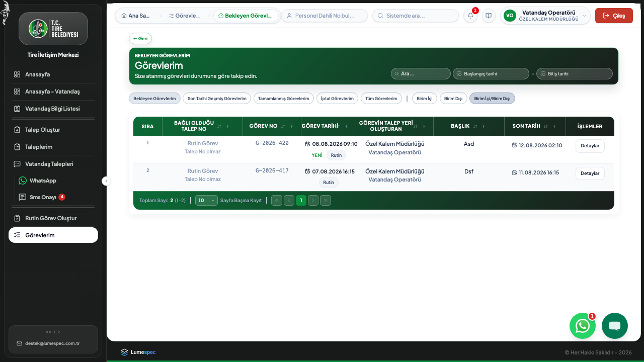Click the floating WhatsApp chat icon
This screenshot has width=644, height=362.
pos(583,326)
